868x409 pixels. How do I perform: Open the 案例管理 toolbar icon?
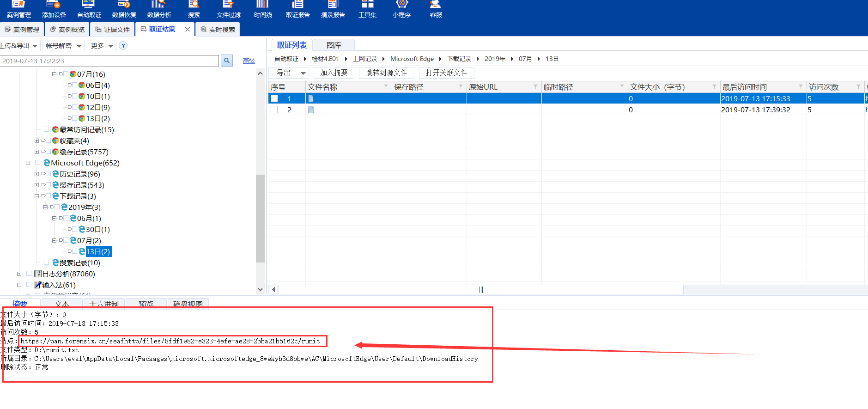click(x=18, y=9)
